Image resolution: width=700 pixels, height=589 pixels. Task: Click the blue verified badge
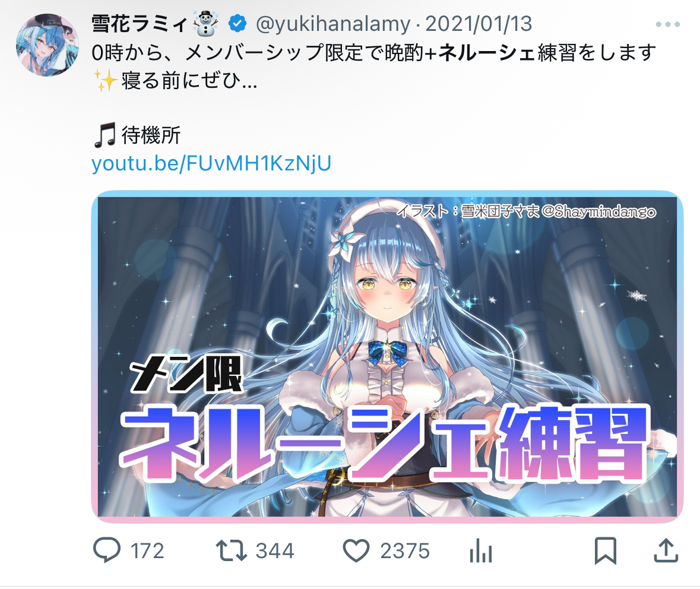(237, 24)
